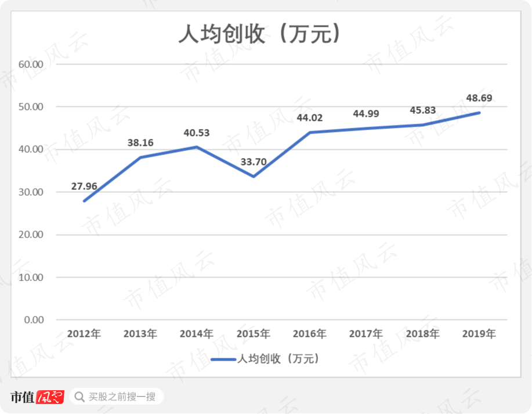Click y-axis value 40.00
532x414 pixels.
(31, 149)
